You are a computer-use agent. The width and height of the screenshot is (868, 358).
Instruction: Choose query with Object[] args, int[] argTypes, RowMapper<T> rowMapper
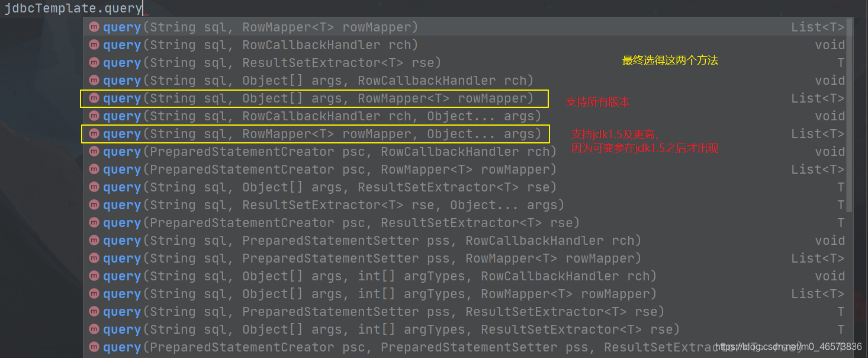click(x=464, y=294)
